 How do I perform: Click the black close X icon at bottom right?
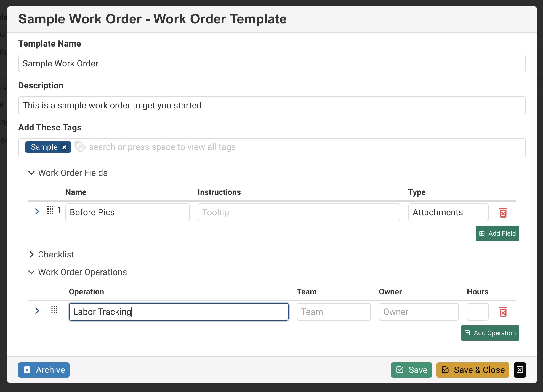tap(520, 370)
